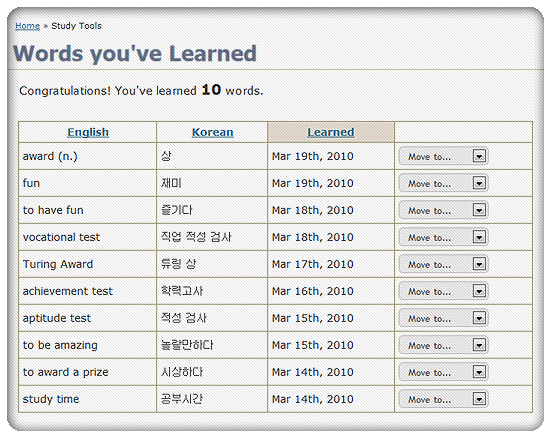
Task: Click the Korean word '시상하다'
Action: click(182, 372)
